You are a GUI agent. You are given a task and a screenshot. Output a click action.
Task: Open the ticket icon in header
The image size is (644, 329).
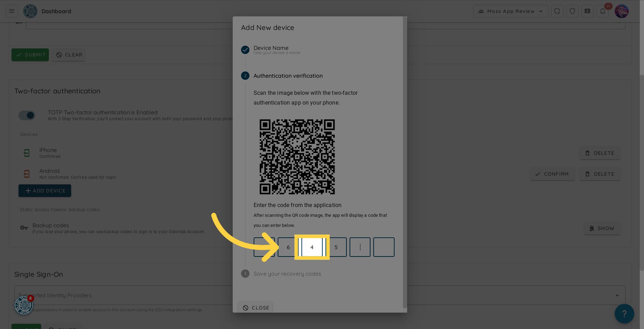(587, 11)
